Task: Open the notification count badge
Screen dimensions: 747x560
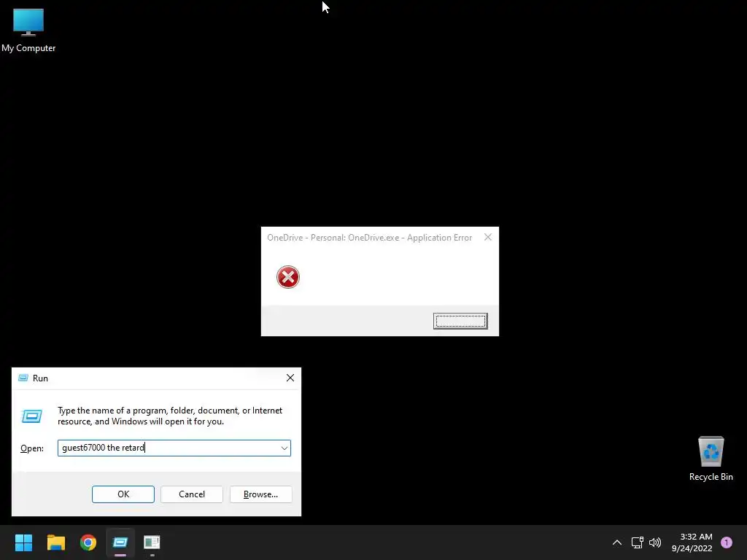Action: (727, 542)
